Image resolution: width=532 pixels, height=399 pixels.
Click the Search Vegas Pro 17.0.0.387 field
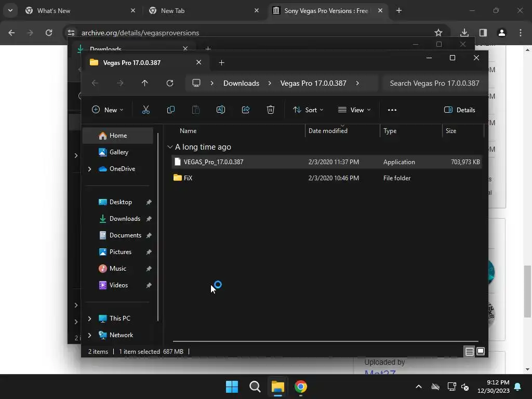(x=434, y=83)
